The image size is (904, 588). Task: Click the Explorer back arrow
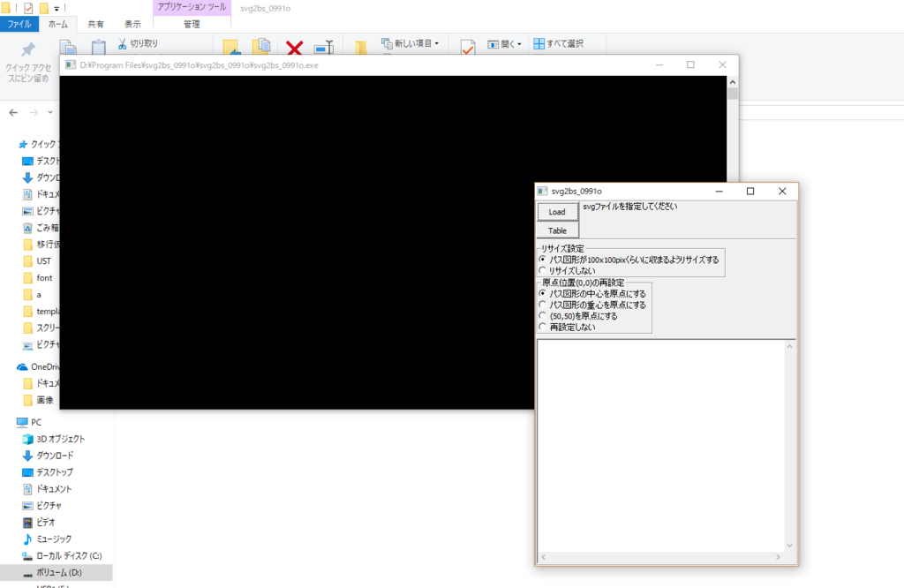pyautogui.click(x=13, y=112)
